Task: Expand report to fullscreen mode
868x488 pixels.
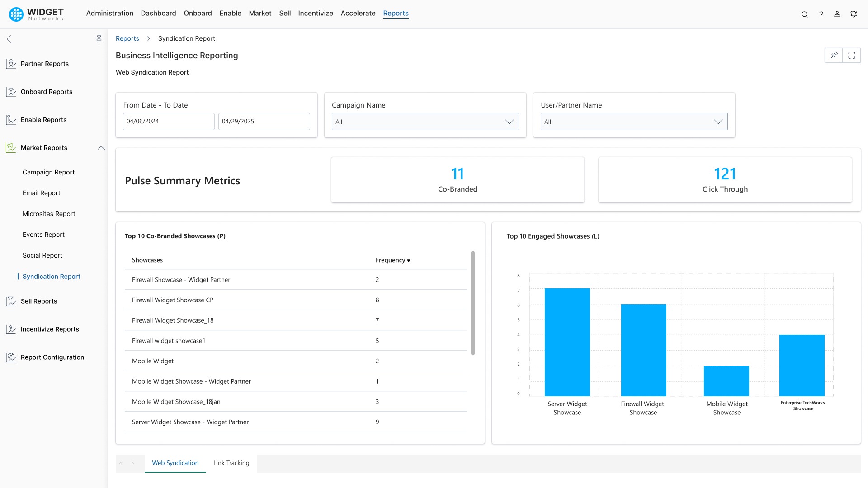Action: 852,55
